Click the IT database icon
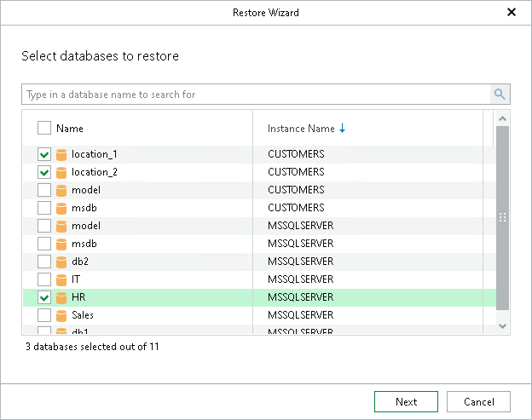 coord(61,279)
